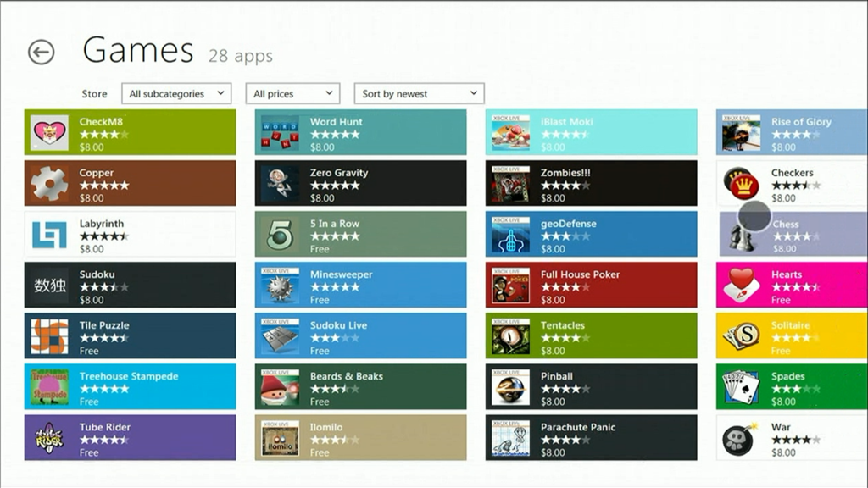868x488 pixels.
Task: Click the iBlast Moki app name
Action: pos(566,122)
